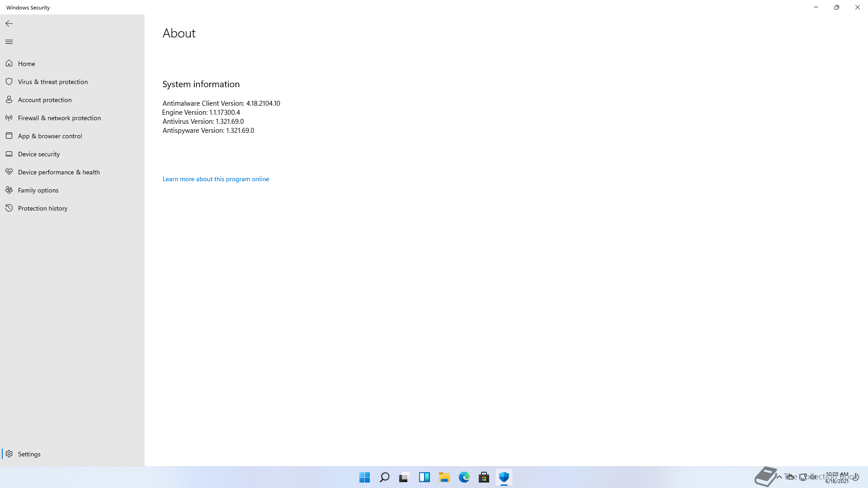This screenshot has width=868, height=488.
Task: Select App & browser control
Action: click(x=72, y=136)
